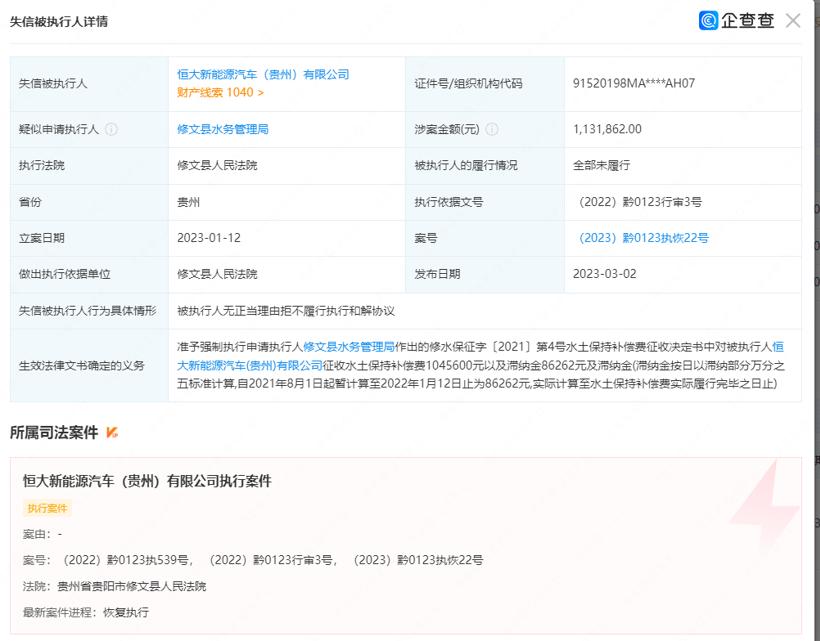820x641 pixels.
Task: Click info icon beside 涉案金额(元)
Action: 492,129
